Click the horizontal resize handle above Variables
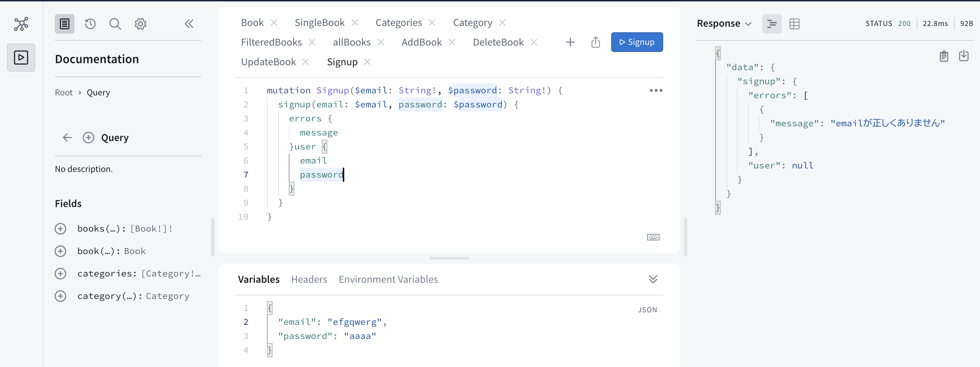 click(449, 258)
